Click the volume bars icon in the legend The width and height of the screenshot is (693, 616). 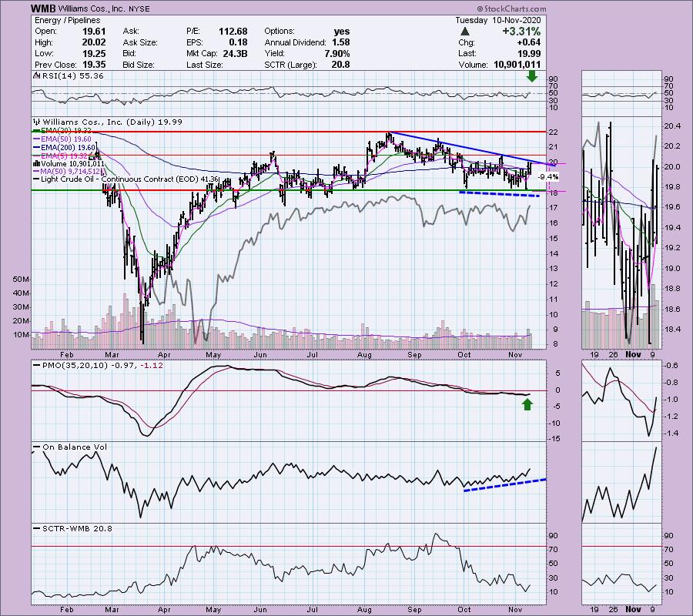click(37, 163)
